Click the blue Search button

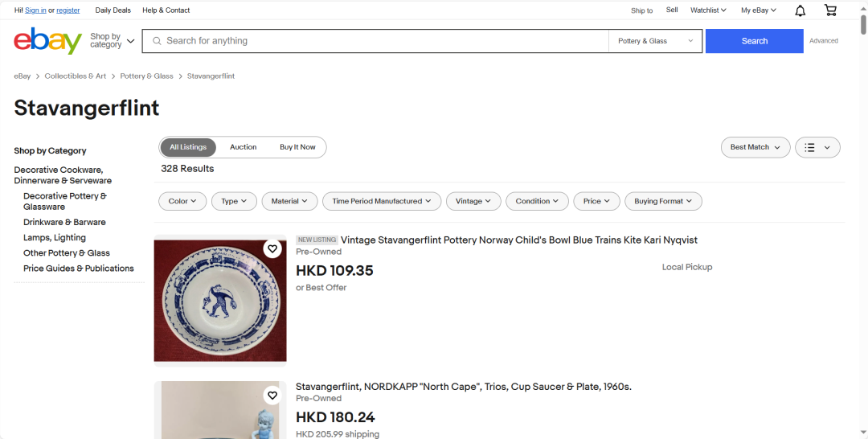point(754,41)
